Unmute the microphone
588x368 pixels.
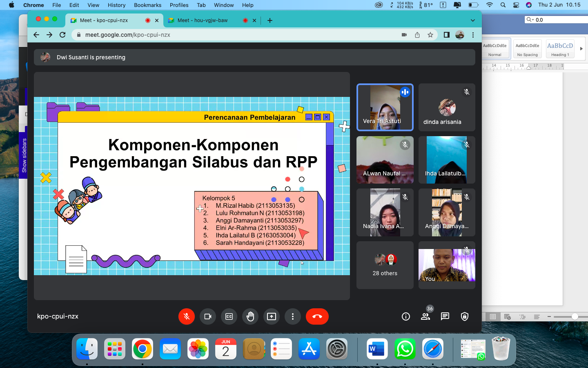[187, 316]
